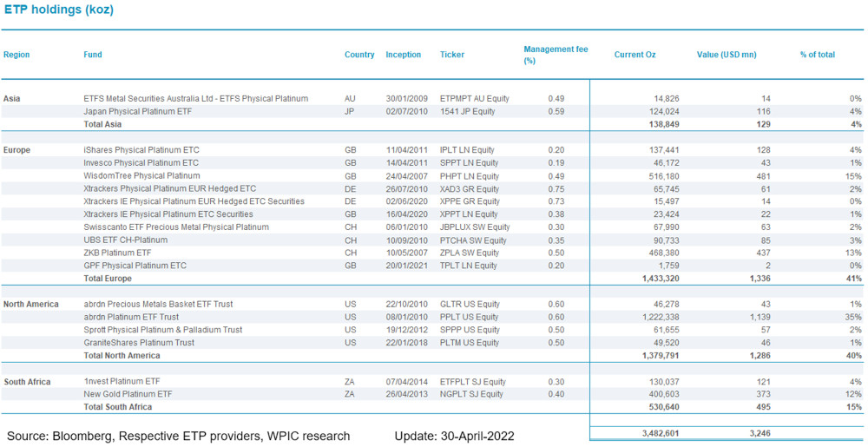The height and width of the screenshot is (447, 868).
Task: Click the 1,433,320 Europe total ounces
Action: 659,279
